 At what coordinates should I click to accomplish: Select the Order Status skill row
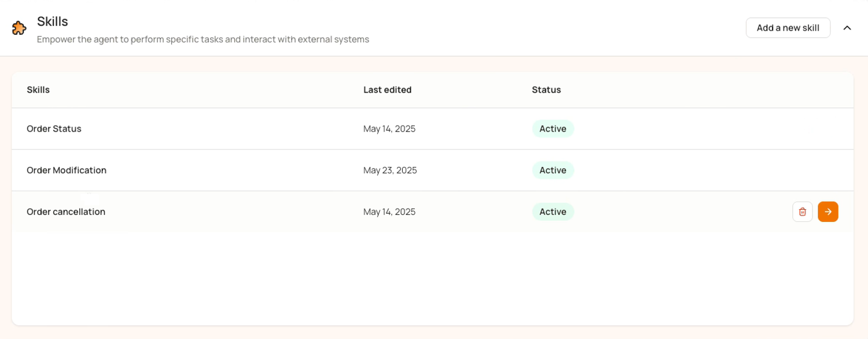tap(432, 129)
